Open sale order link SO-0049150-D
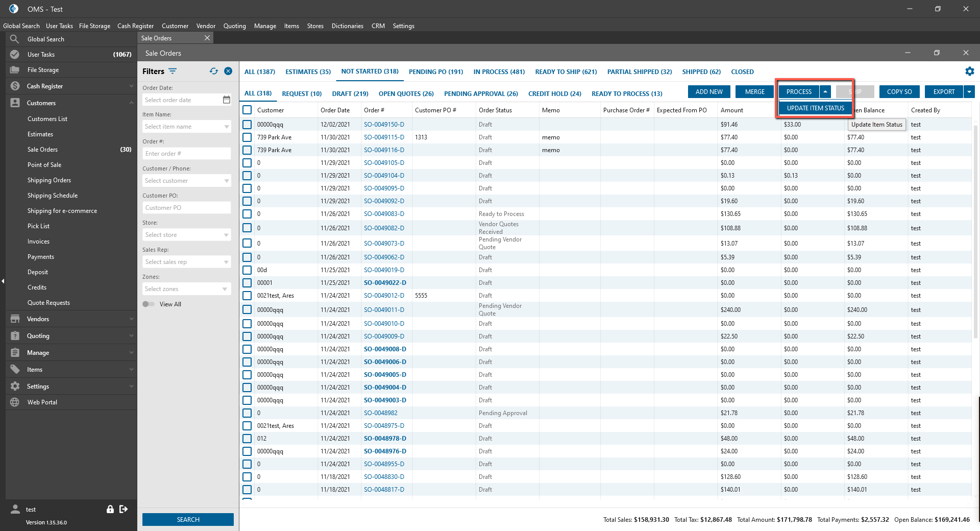 pos(384,125)
